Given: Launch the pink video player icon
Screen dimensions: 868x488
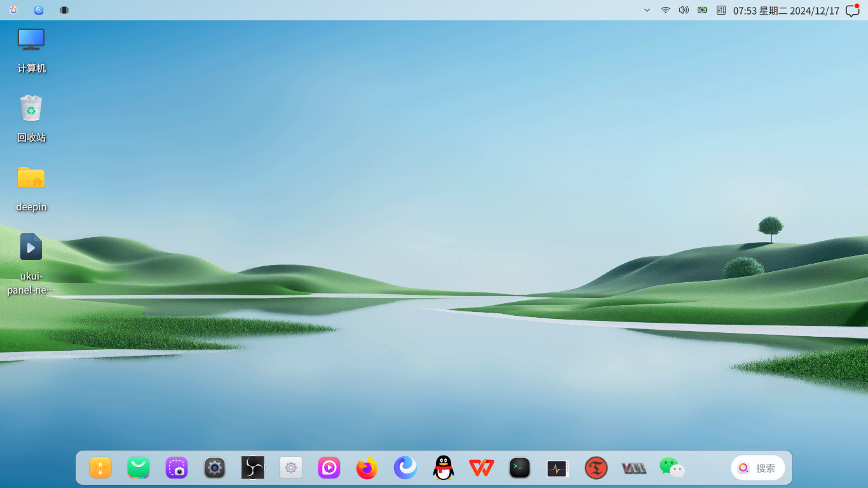Looking at the screenshot, I should click(x=329, y=468).
